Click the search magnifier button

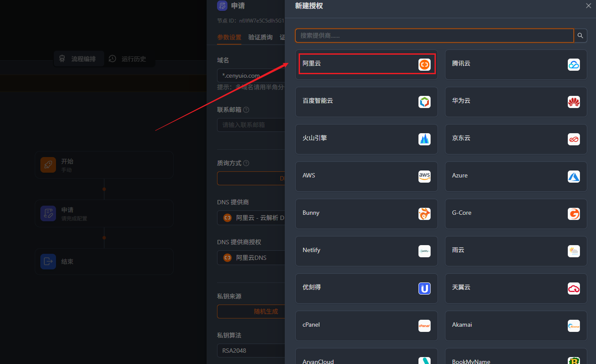[x=580, y=36]
